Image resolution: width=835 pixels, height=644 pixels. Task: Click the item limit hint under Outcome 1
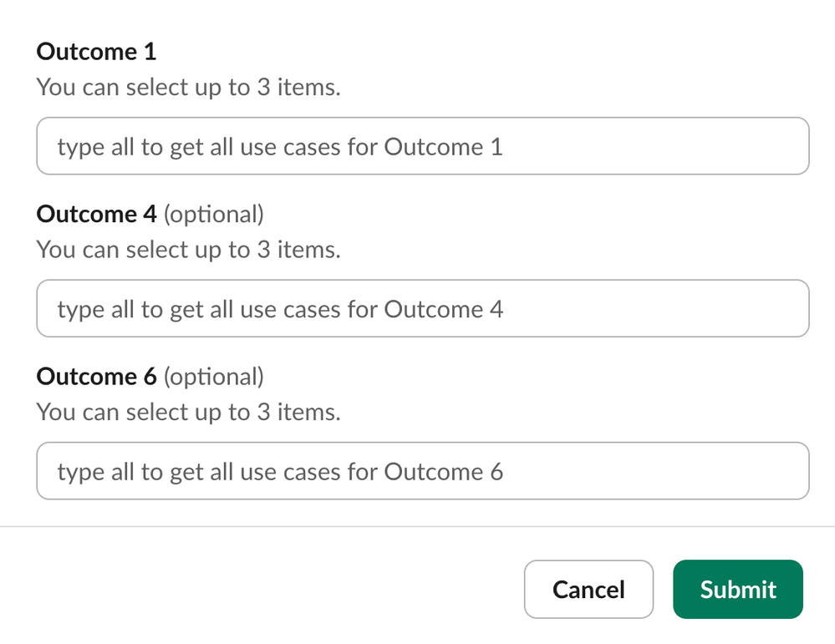tap(188, 87)
